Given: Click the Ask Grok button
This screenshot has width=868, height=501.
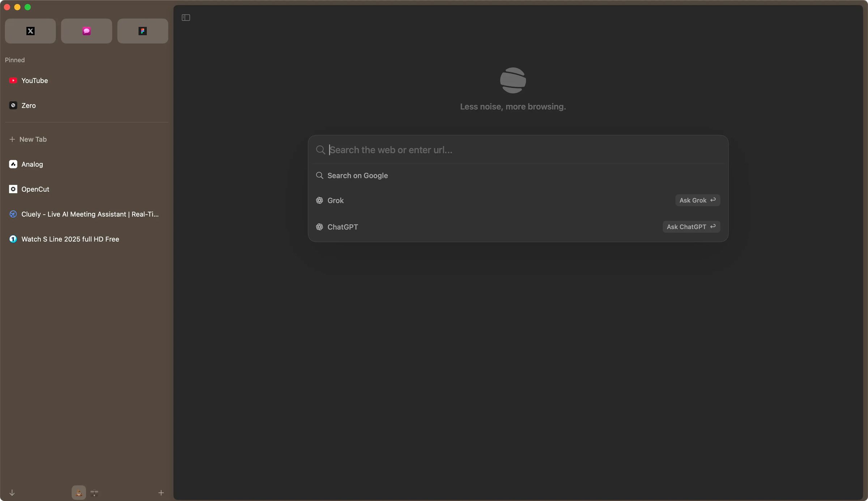Looking at the screenshot, I should click(697, 200).
